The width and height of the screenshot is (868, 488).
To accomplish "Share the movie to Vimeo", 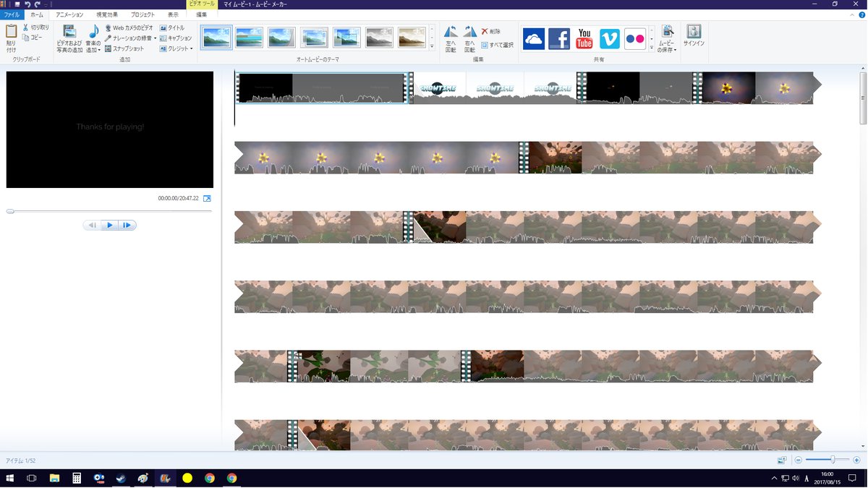I will point(610,38).
